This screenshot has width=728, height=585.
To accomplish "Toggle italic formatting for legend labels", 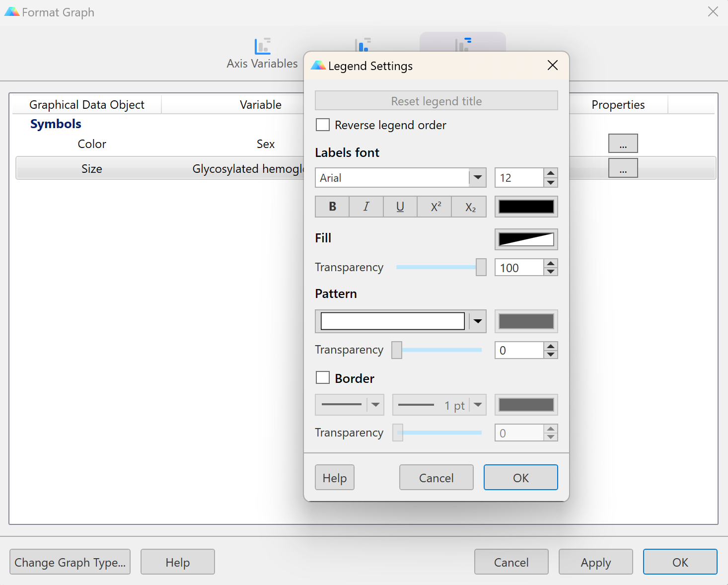I will pos(366,207).
